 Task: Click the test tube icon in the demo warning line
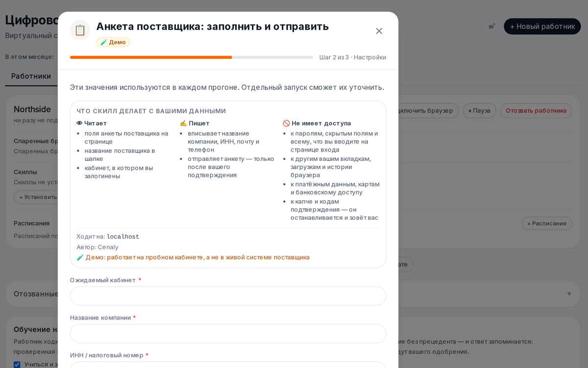(80, 257)
